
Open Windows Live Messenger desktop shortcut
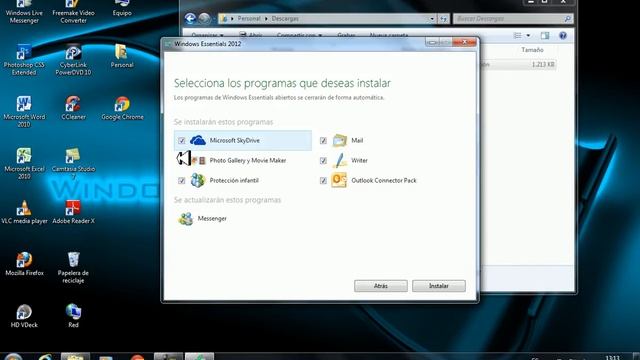tap(24, 11)
